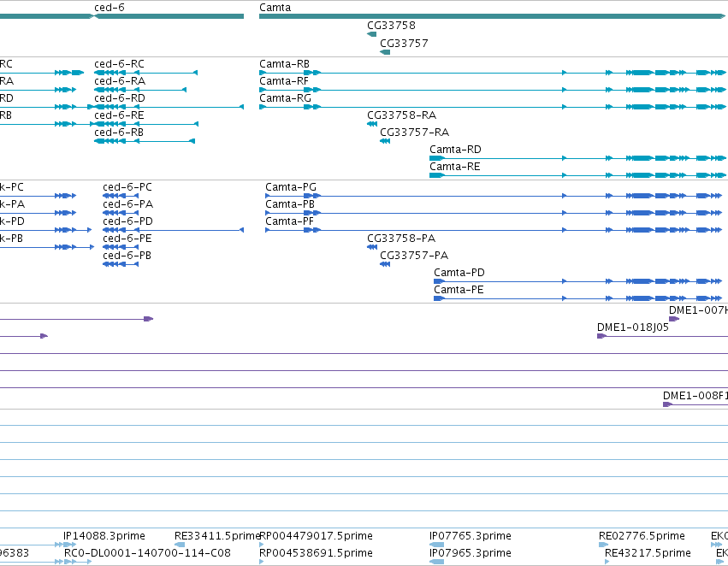
Task: Select the RP004479017.5prime EST
Action: pyautogui.click(x=316, y=536)
